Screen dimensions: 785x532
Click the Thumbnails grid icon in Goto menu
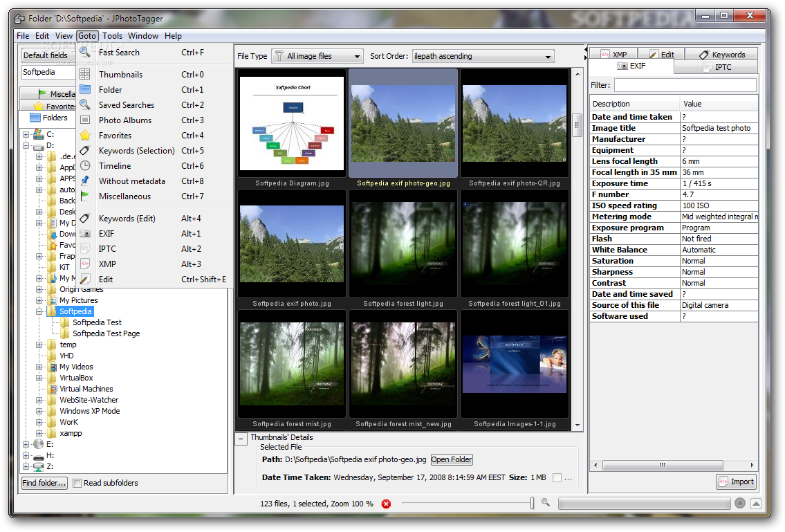[x=84, y=74]
